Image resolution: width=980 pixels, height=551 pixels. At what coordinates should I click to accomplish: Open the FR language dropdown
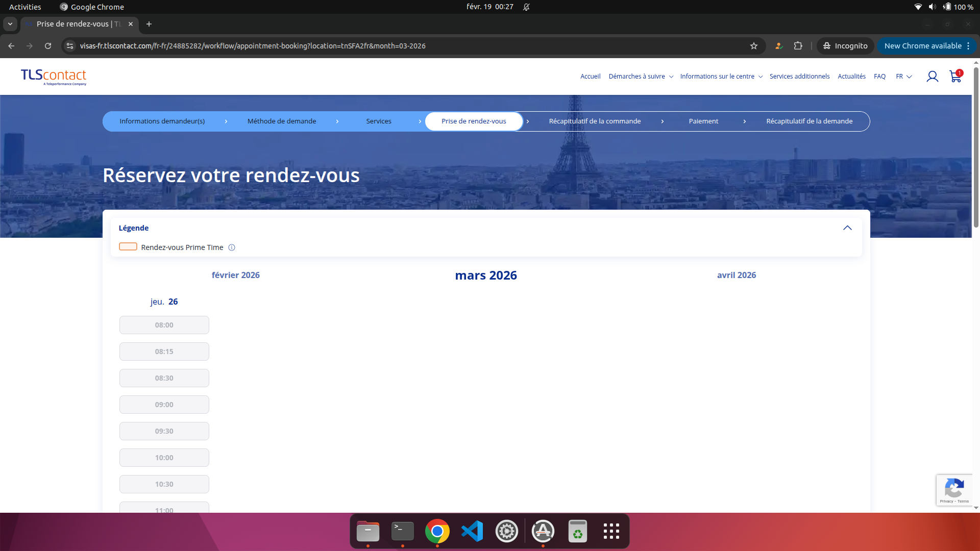tap(903, 76)
